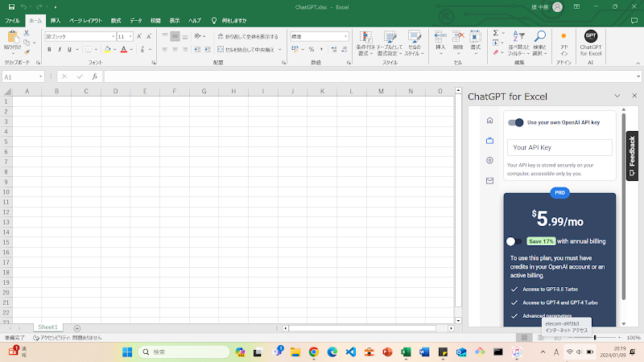
Task: Open Sort and Filter menu
Action: coord(518,43)
